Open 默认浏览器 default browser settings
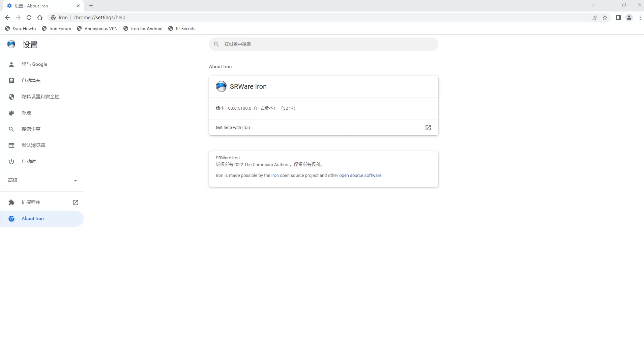Image resolution: width=644 pixels, height=347 pixels. coord(33,145)
